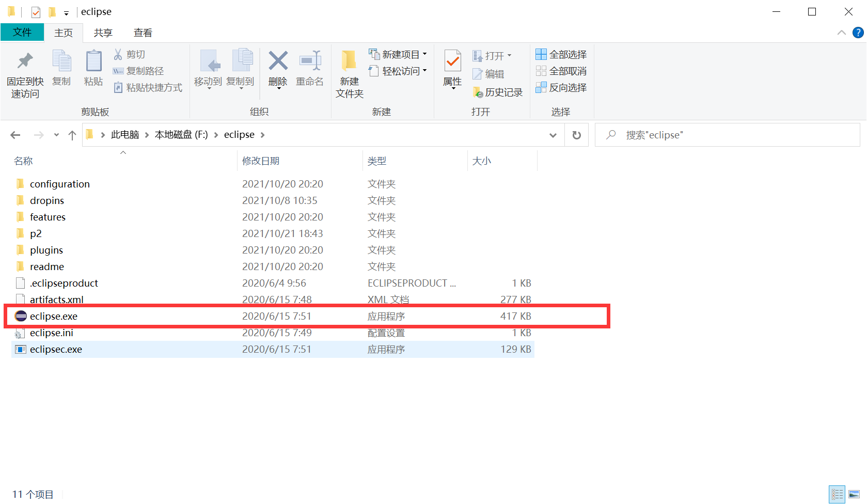Collapse the ribbon with the chevron
Screen dimensions: 867x504
(842, 33)
